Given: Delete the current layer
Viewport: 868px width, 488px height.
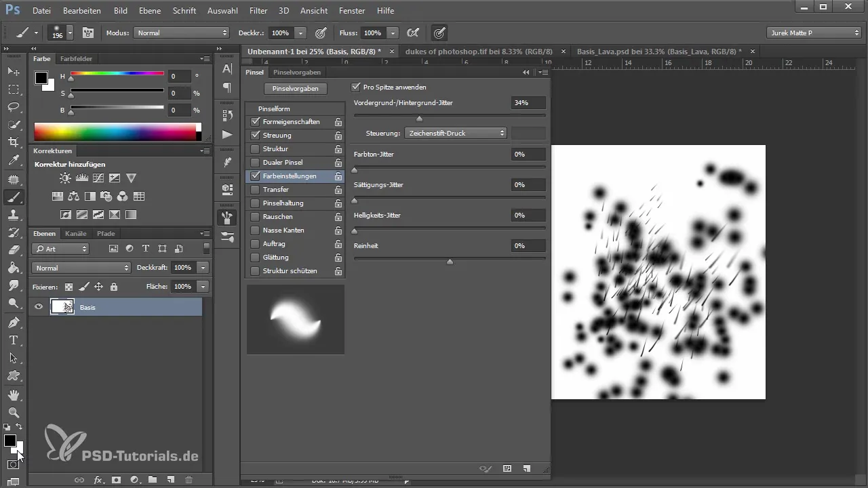Looking at the screenshot, I should pos(189,480).
